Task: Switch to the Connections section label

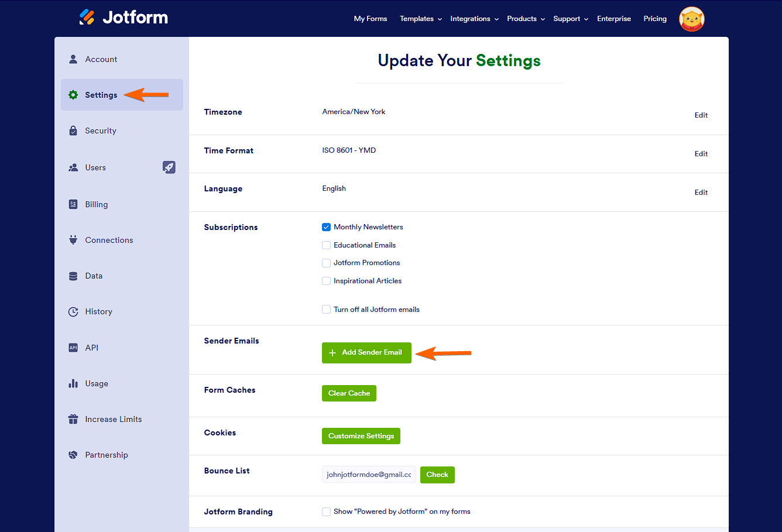Action: coord(109,240)
